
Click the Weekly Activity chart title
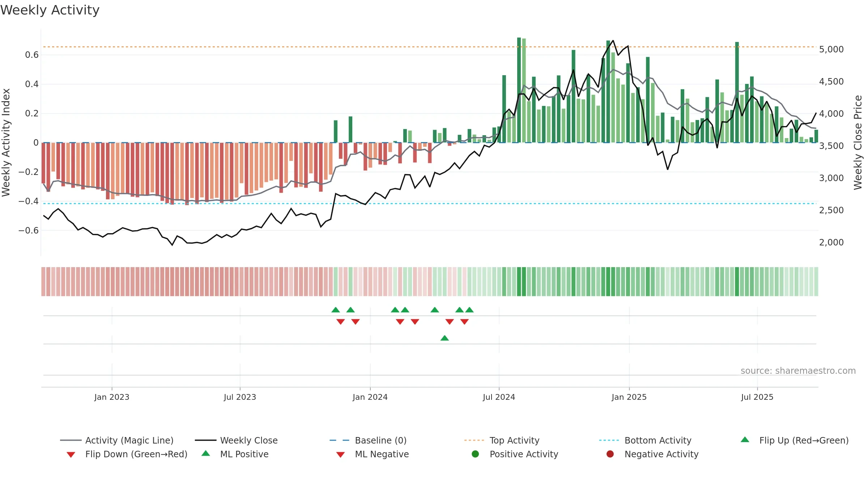(x=50, y=10)
